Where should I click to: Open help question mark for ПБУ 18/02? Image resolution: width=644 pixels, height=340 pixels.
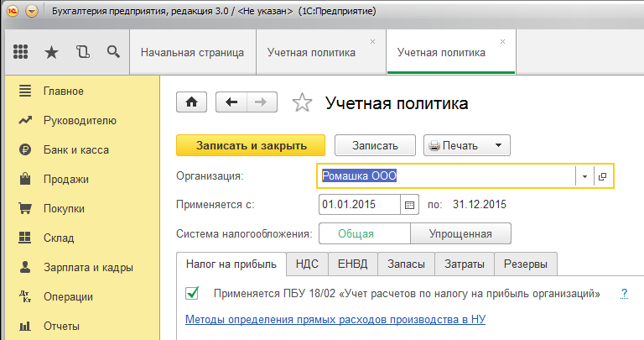click(624, 294)
